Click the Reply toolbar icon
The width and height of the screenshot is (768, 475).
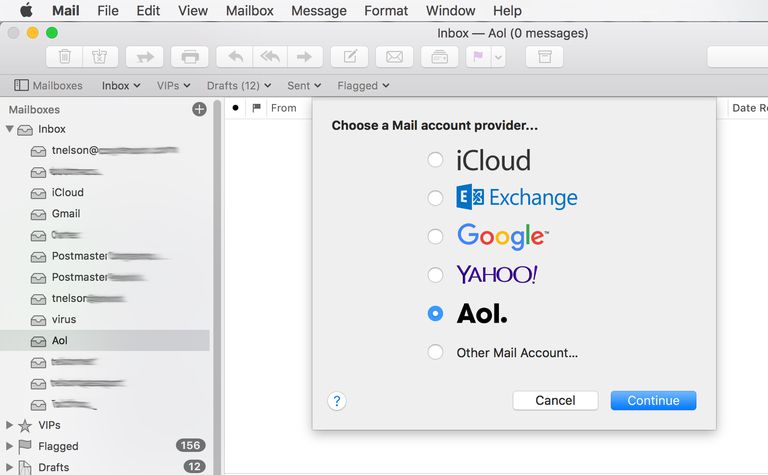235,57
